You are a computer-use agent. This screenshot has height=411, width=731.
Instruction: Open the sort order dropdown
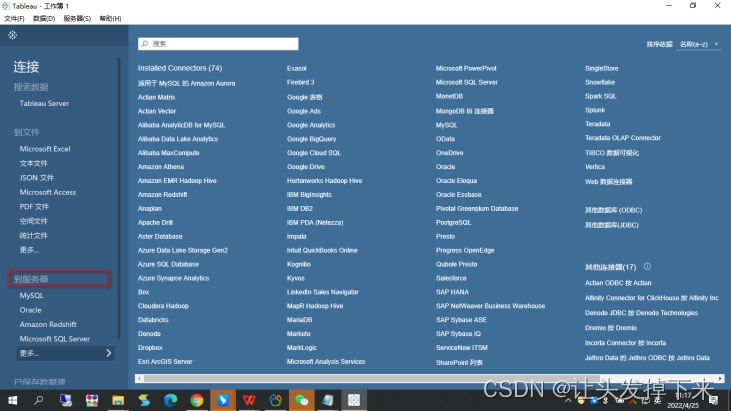click(699, 44)
